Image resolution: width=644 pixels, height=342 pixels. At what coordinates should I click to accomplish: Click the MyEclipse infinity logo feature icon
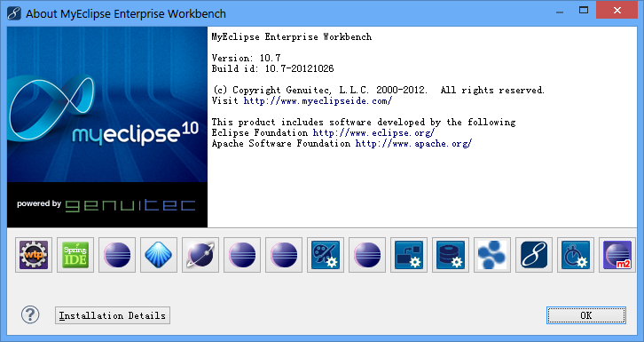[x=534, y=255]
